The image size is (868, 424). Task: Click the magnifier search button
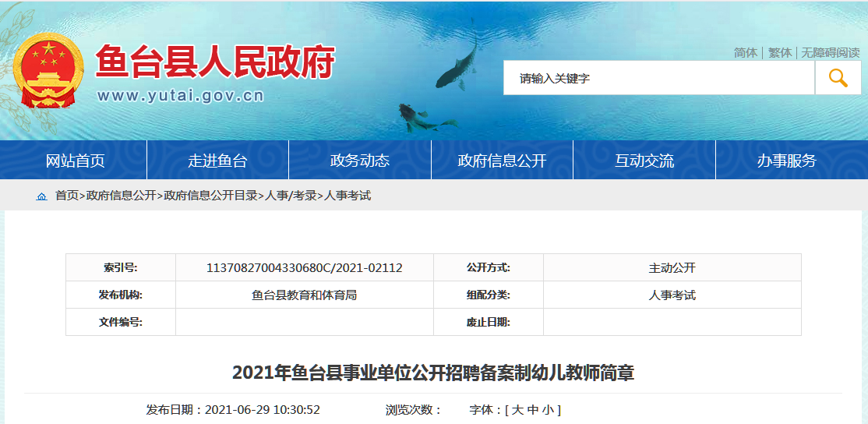pyautogui.click(x=838, y=78)
